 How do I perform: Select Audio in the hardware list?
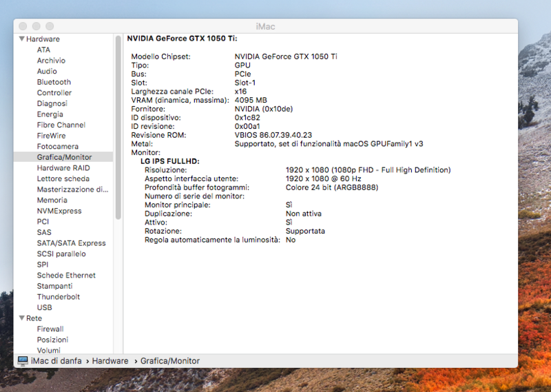(x=47, y=71)
